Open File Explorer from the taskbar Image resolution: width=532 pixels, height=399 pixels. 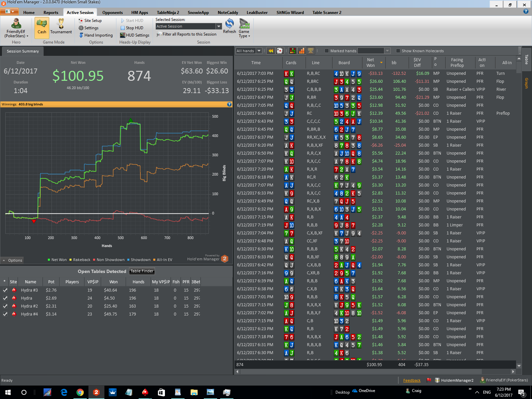(x=194, y=392)
